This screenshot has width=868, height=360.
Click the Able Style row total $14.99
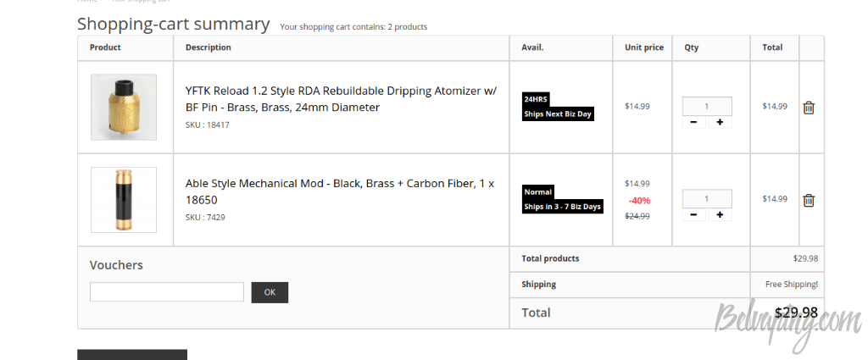[x=775, y=198]
